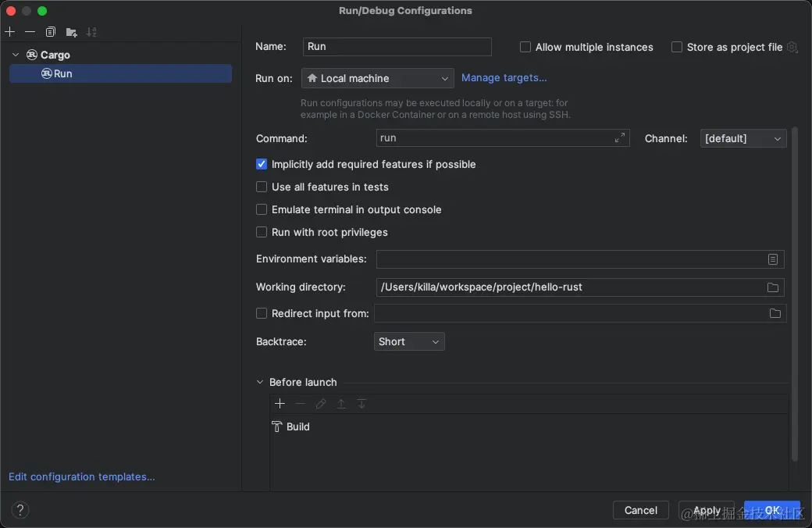Click Manage targets link

[x=504, y=78]
